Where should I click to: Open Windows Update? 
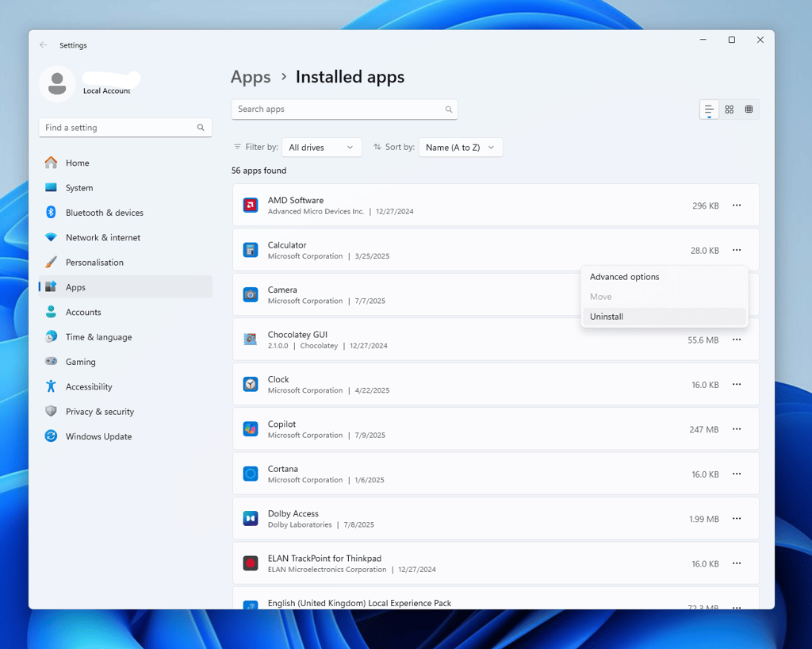tap(125, 436)
